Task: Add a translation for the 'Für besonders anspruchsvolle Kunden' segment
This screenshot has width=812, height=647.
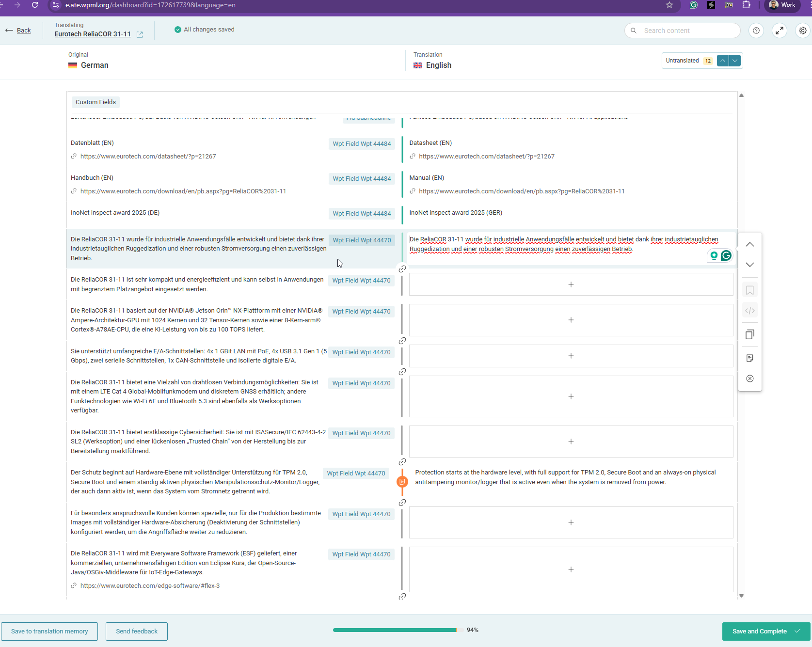Action: (x=571, y=522)
